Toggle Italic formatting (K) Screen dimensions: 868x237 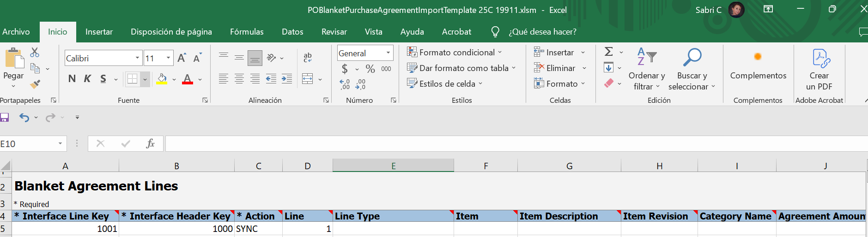tap(87, 79)
